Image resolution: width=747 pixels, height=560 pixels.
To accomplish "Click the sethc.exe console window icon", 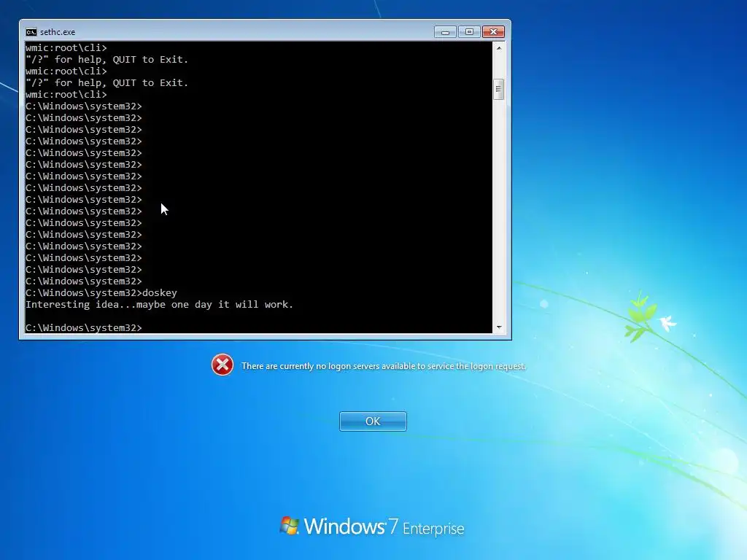I will tap(31, 32).
